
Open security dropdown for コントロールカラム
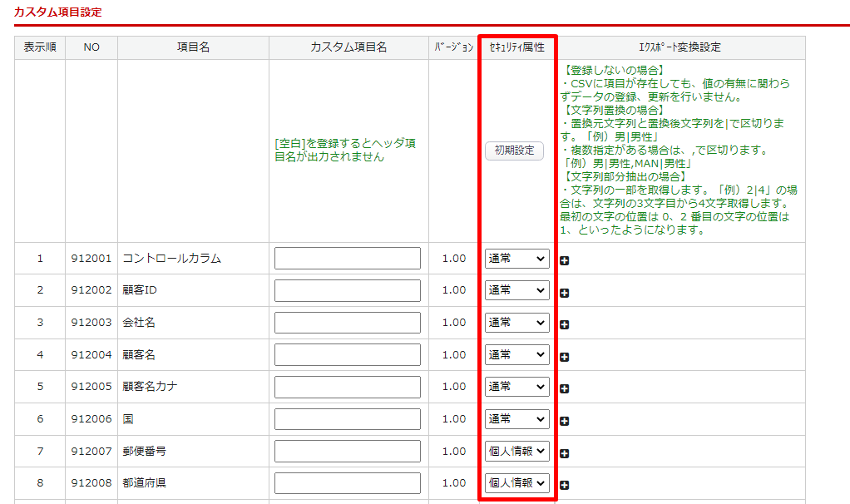pyautogui.click(x=516, y=259)
